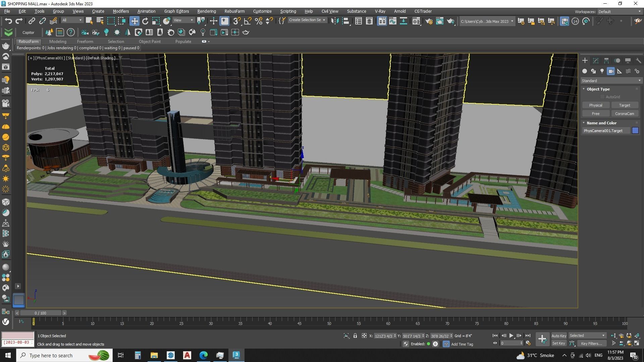Open the Create command panel tab
This screenshot has width=644, height=362.
pyautogui.click(x=585, y=61)
